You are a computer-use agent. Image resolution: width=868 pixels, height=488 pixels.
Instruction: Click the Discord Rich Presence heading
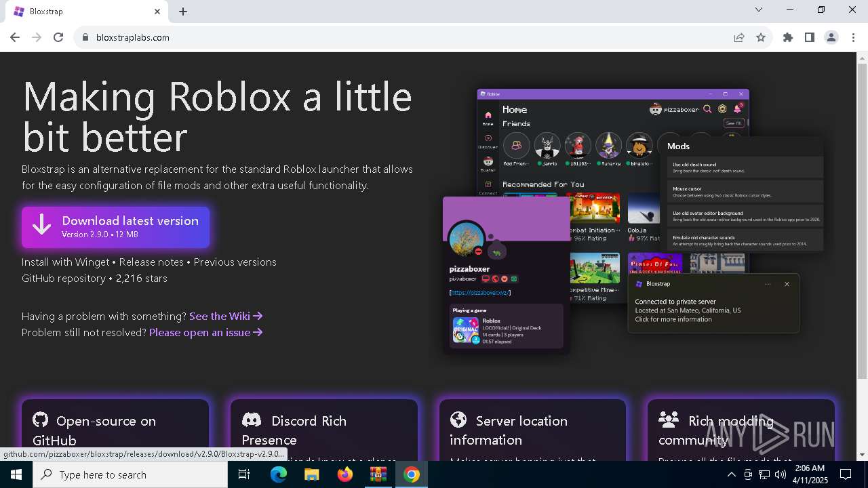(294, 430)
